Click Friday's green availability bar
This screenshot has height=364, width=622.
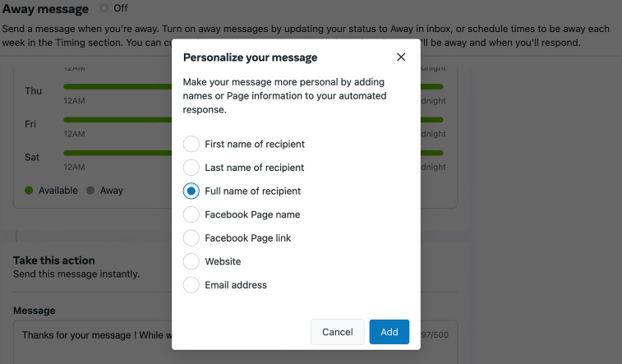point(115,119)
